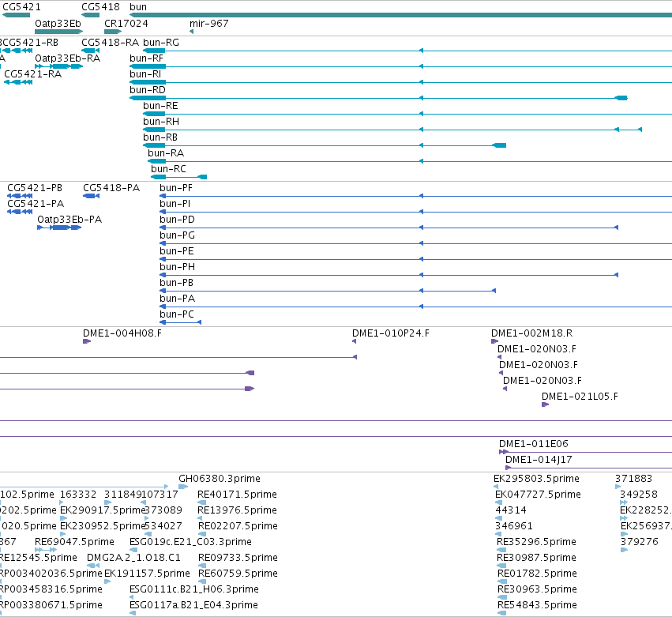
Task: Open EST label ESG0117a.B21_E04.3prime
Action: click(x=193, y=605)
